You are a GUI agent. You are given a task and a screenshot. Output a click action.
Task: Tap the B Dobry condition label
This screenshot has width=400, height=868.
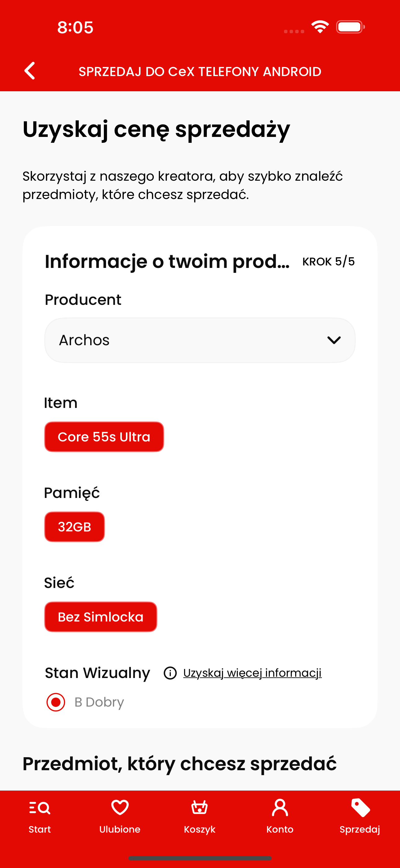99,702
